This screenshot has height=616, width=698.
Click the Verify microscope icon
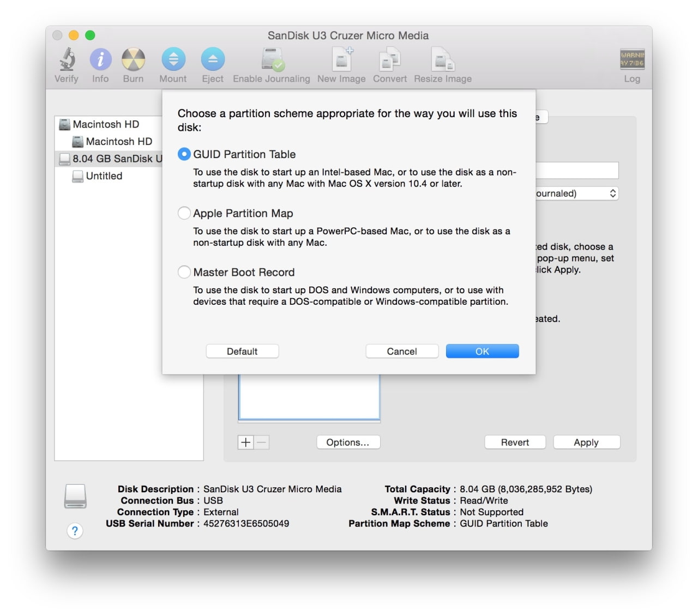point(67,59)
